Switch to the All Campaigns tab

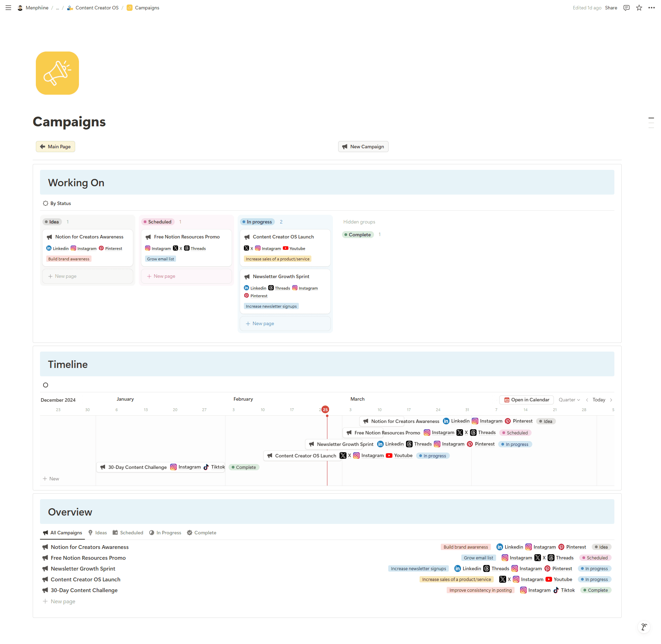point(63,533)
